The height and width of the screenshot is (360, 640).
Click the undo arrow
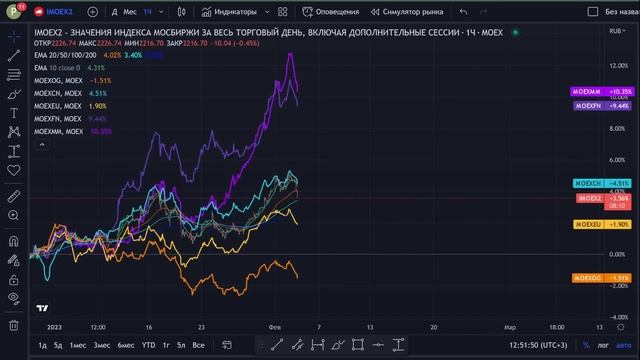point(463,12)
